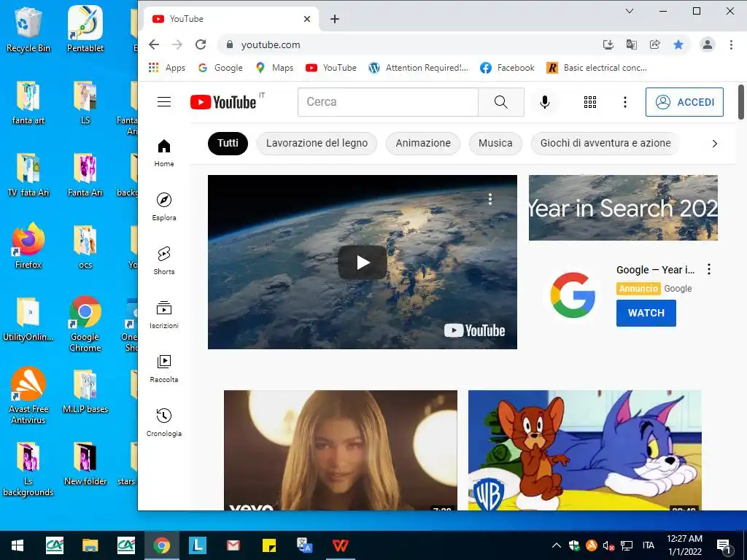Open Chrome tab search chevron
This screenshot has height=560, width=747.
coord(630,11)
